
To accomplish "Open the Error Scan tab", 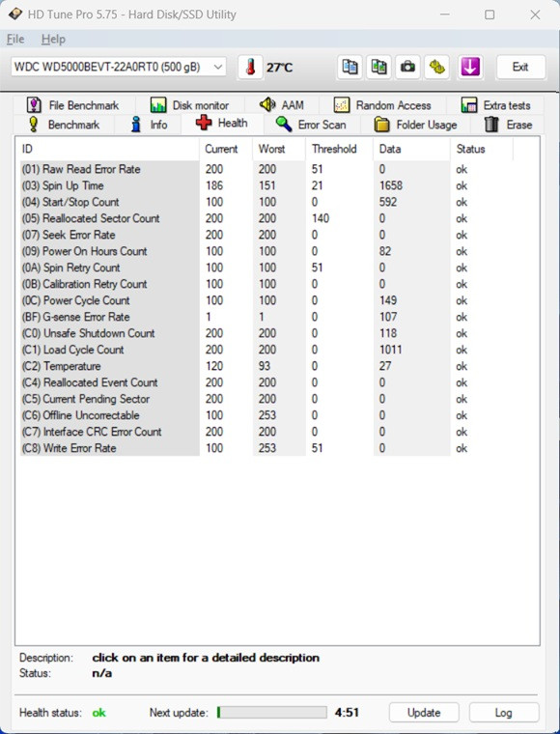I will (312, 125).
